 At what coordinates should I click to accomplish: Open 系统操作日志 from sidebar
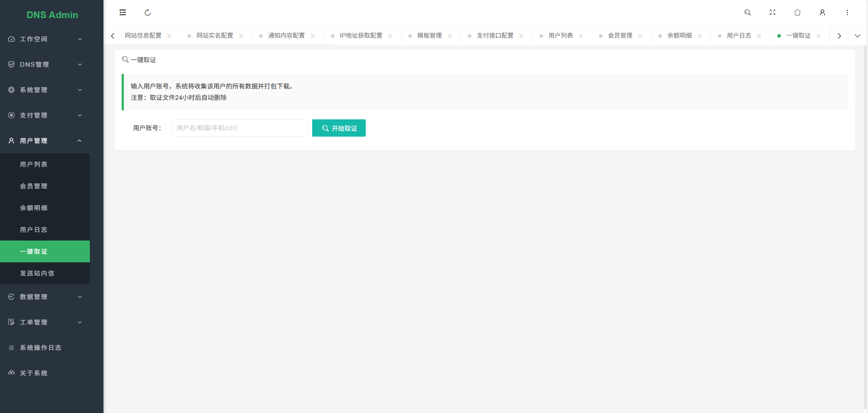(x=40, y=348)
